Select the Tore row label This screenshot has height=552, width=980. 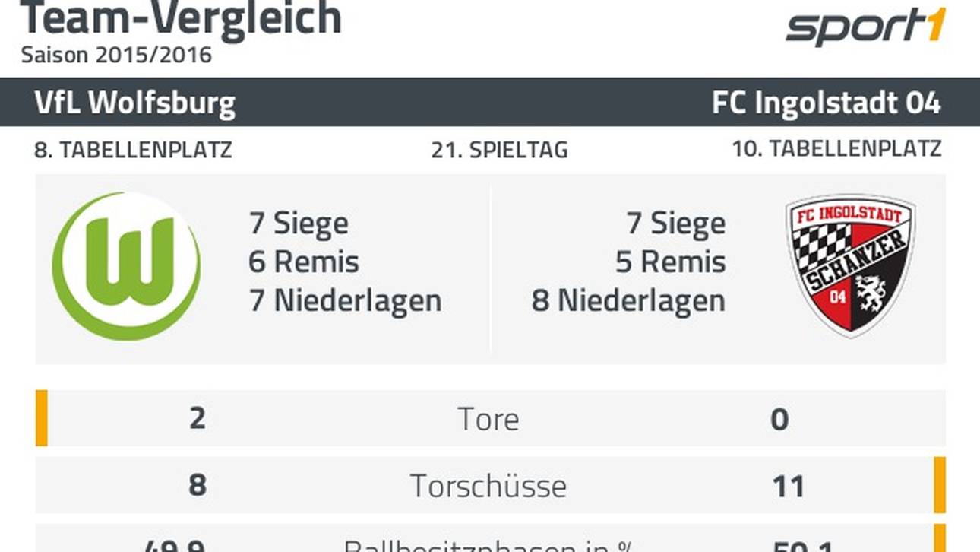pos(488,419)
